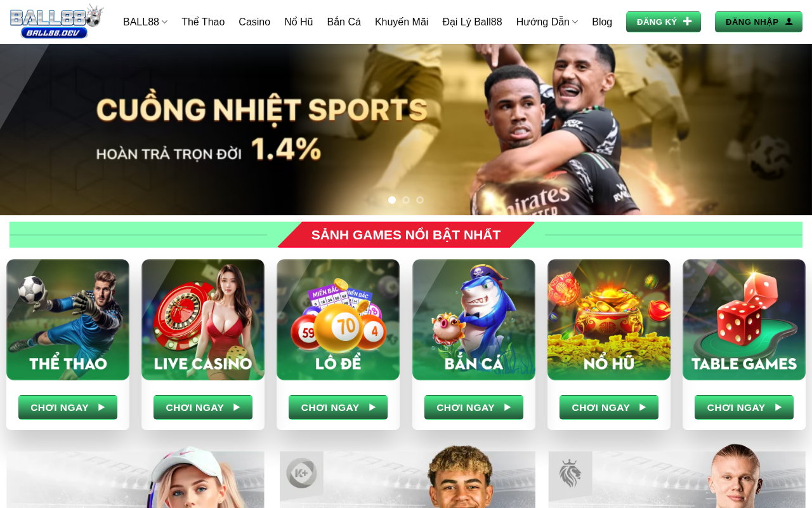Click CHƠI NGAY under Lô Đề
Screen dimensions: 812x508
[338, 408]
